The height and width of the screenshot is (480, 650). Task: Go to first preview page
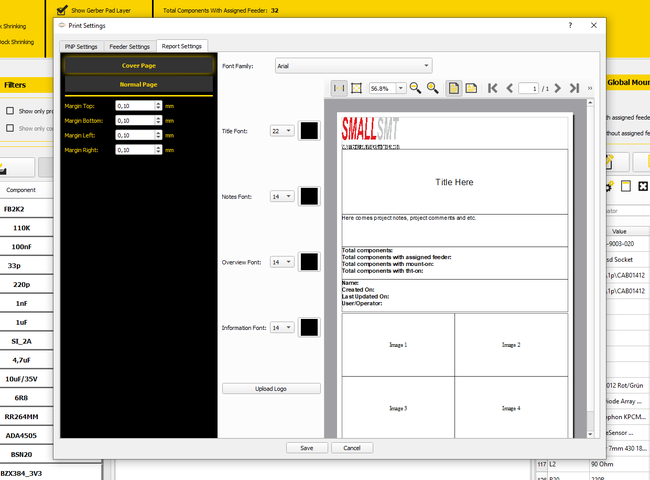[492, 88]
